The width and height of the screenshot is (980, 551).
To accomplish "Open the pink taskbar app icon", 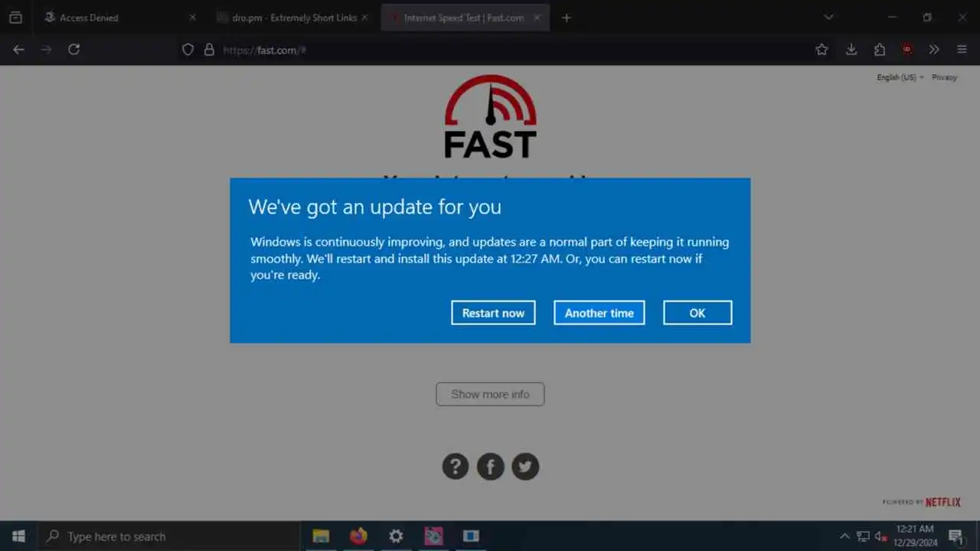I will pos(433,536).
